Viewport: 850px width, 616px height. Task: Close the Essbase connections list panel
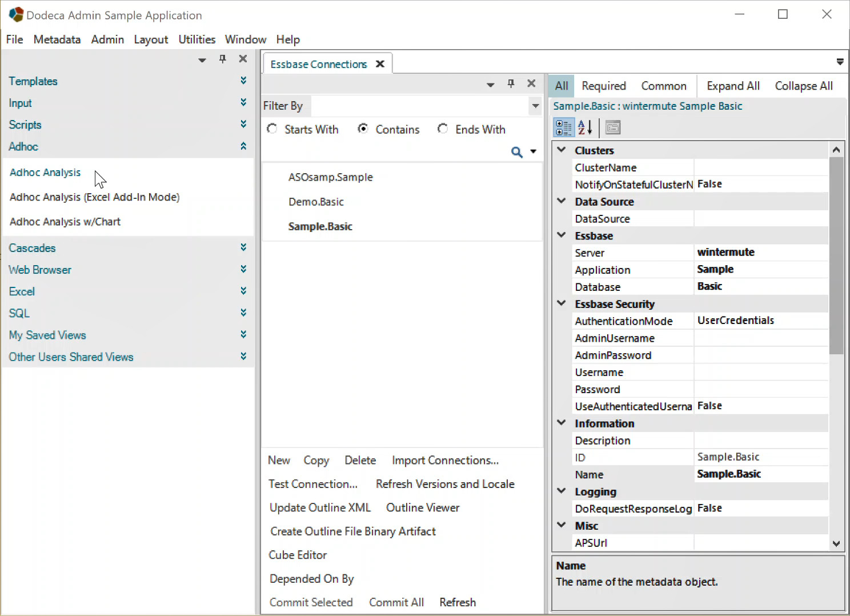(531, 83)
